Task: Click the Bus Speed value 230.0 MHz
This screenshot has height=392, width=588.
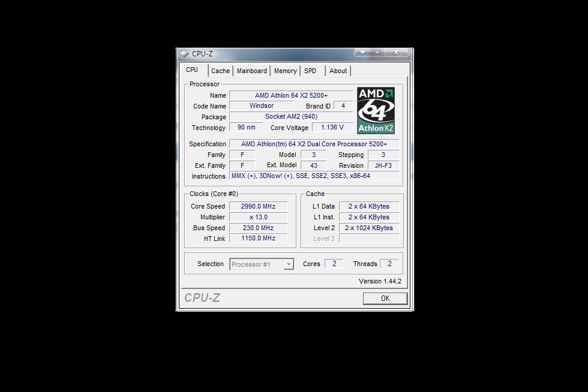Action: click(259, 228)
